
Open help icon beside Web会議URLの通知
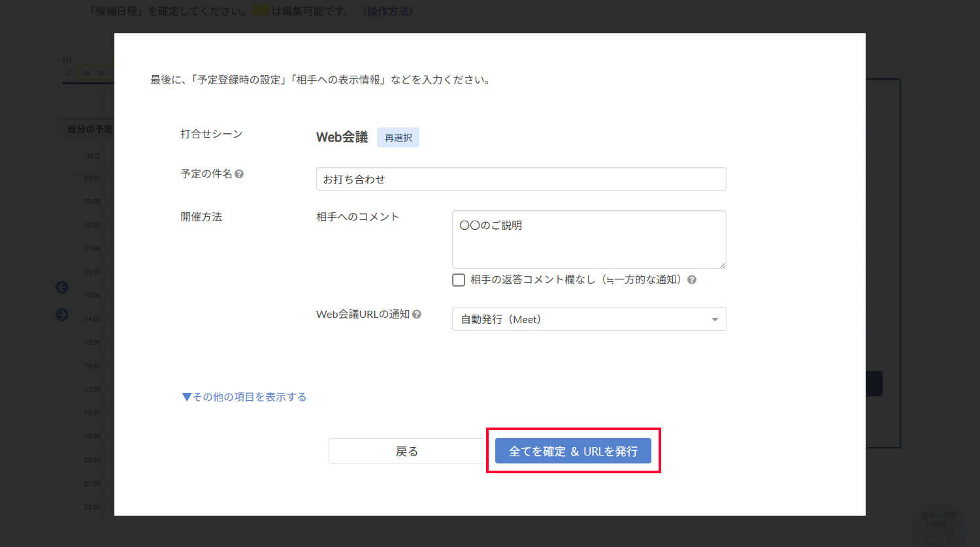click(417, 315)
